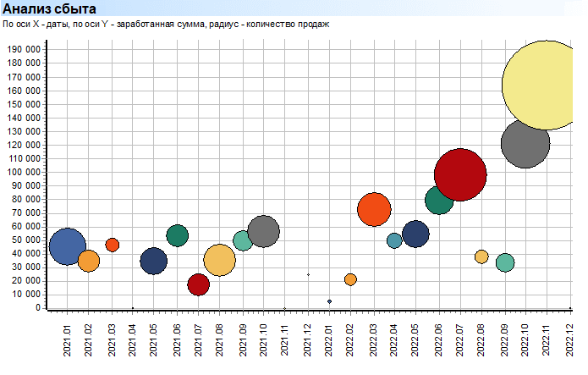Click the '2022.10' X-axis label
Screen dimensions: 588x375
point(525,340)
